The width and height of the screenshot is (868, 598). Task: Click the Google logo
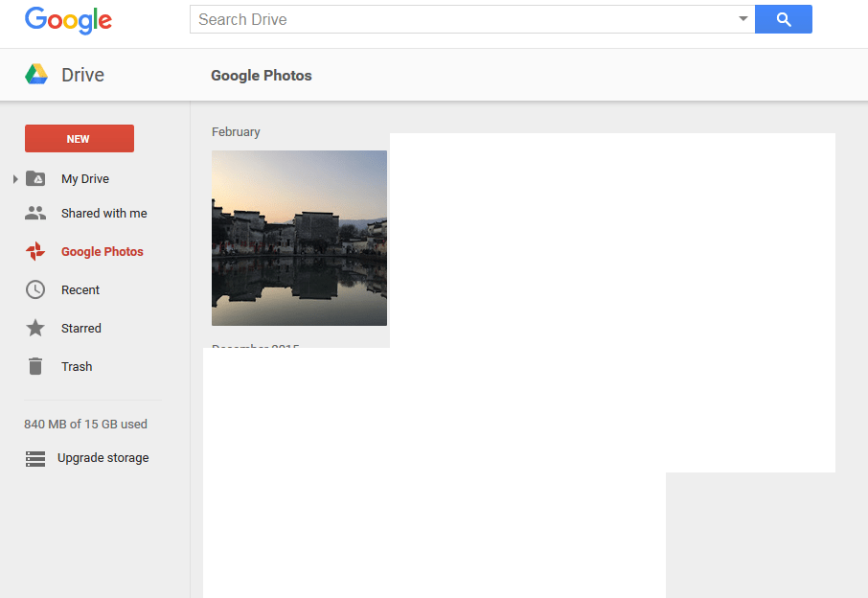click(x=67, y=19)
